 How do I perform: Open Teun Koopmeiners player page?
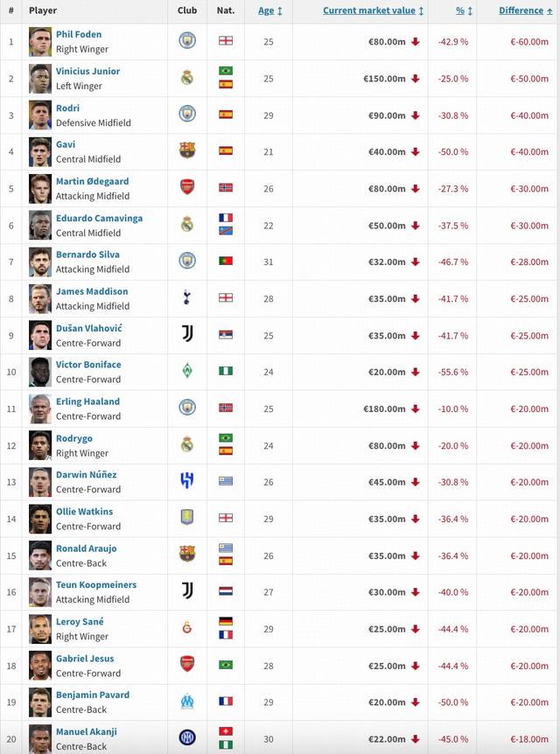tap(95, 585)
